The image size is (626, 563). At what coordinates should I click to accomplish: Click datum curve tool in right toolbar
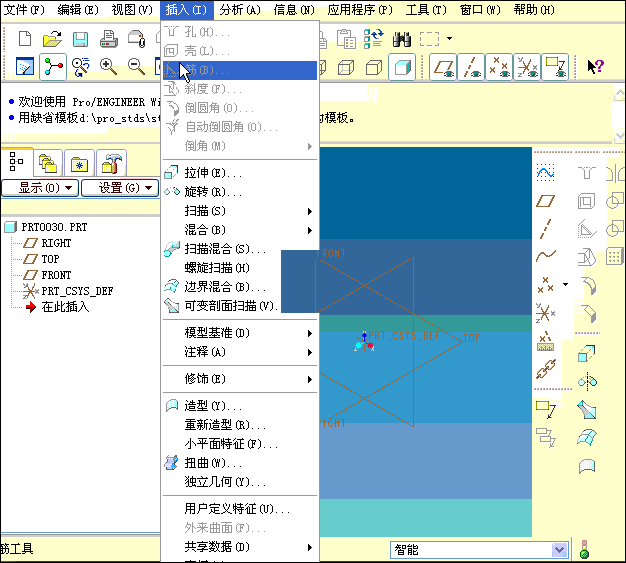point(545,256)
